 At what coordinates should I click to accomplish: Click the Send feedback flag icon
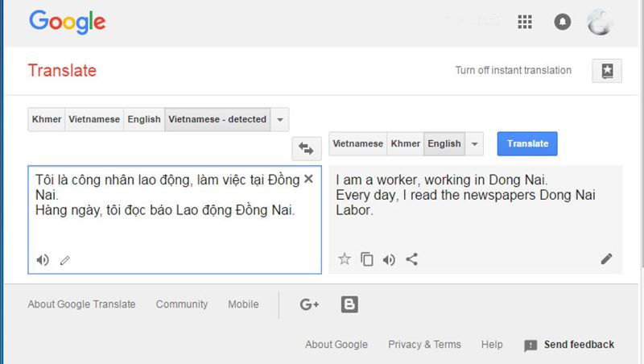point(530,345)
